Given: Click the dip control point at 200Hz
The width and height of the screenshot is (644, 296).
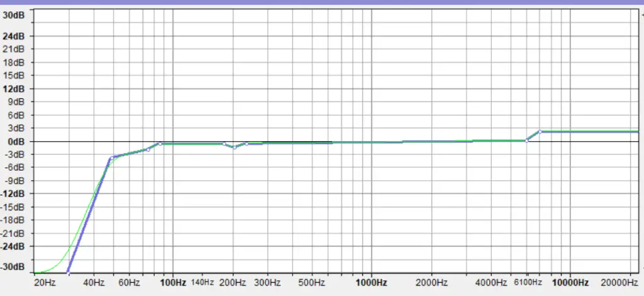Looking at the screenshot, I should [x=234, y=147].
